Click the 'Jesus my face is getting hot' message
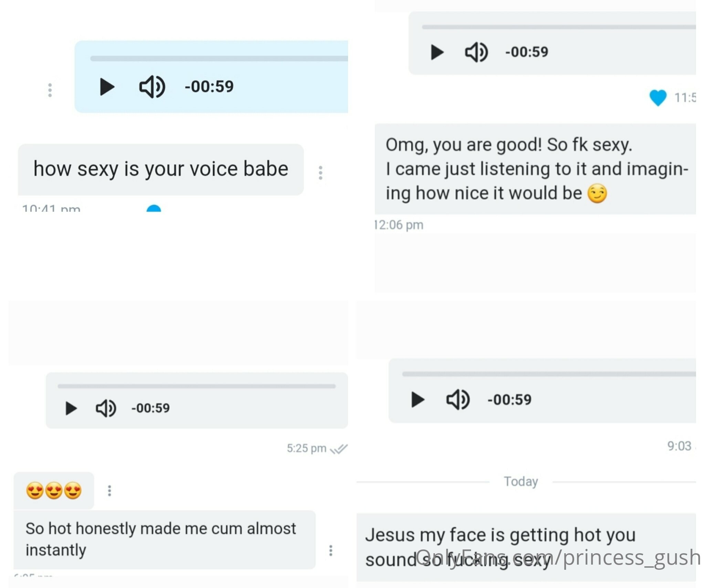705x588 pixels. point(526,547)
